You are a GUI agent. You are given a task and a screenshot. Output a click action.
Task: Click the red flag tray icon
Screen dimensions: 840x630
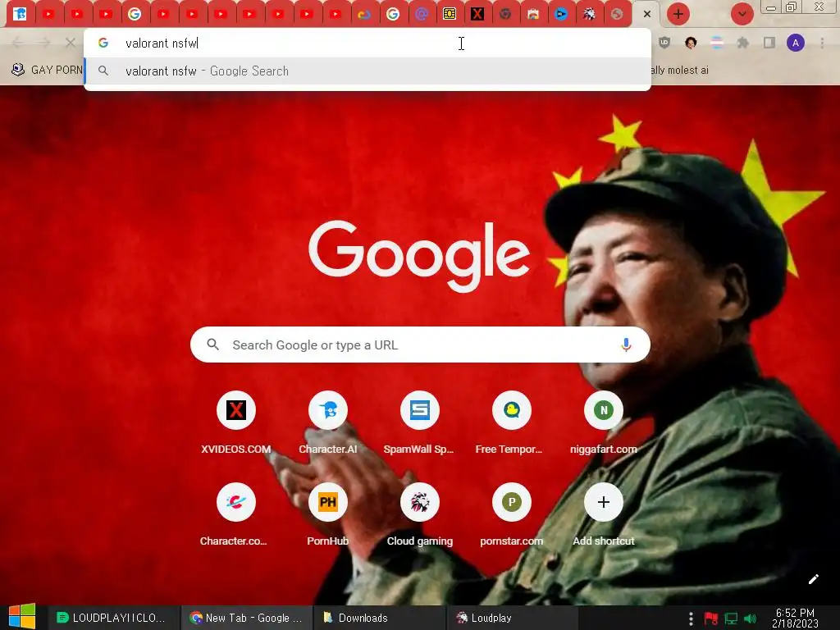711,619
